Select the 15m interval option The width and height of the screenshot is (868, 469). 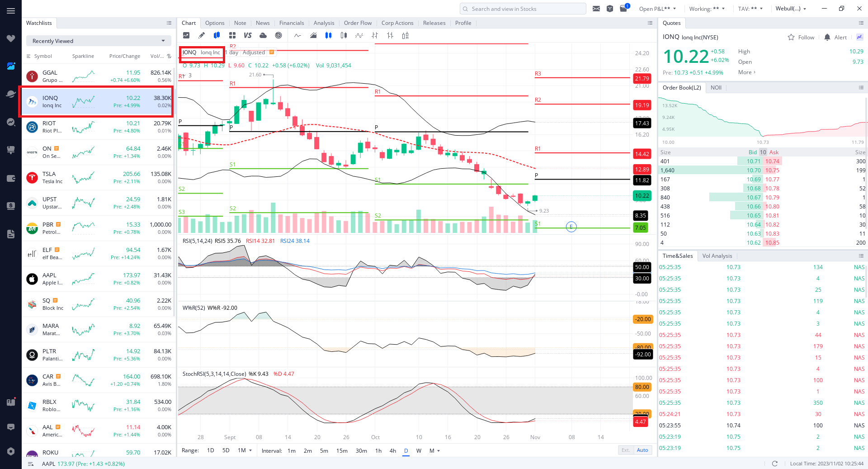(342, 450)
